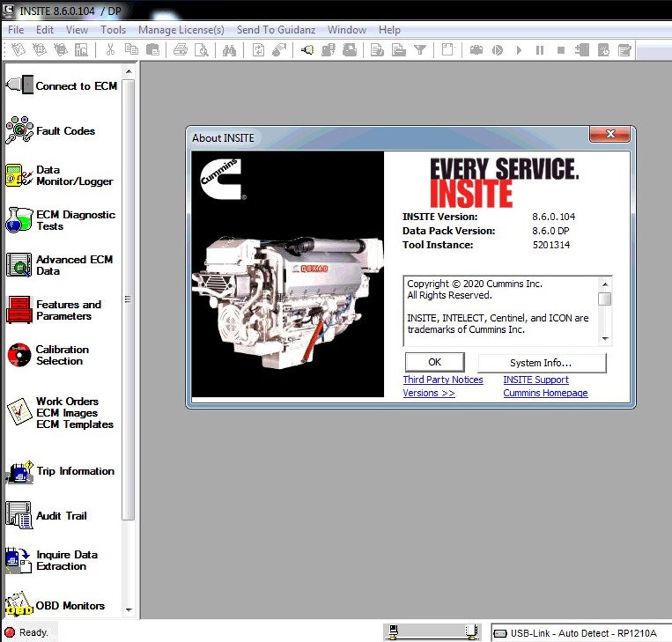
Task: Open the Manage License(s) menu
Action: click(181, 29)
